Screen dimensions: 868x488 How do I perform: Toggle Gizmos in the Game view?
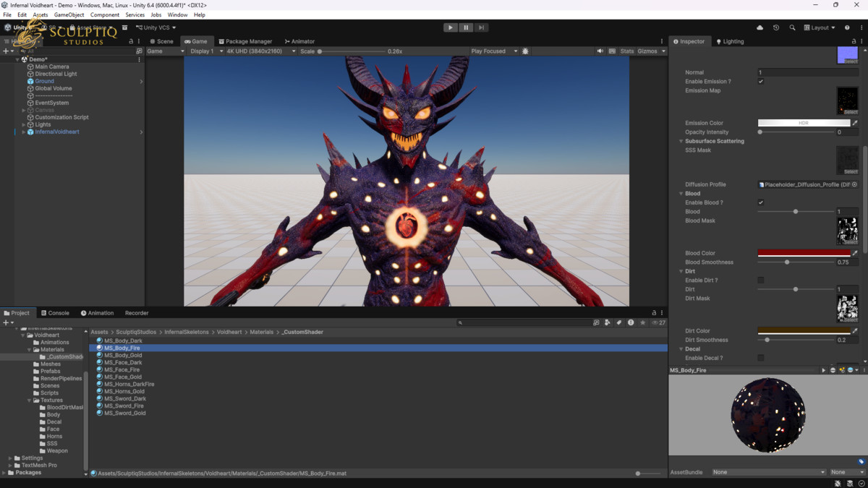point(647,51)
